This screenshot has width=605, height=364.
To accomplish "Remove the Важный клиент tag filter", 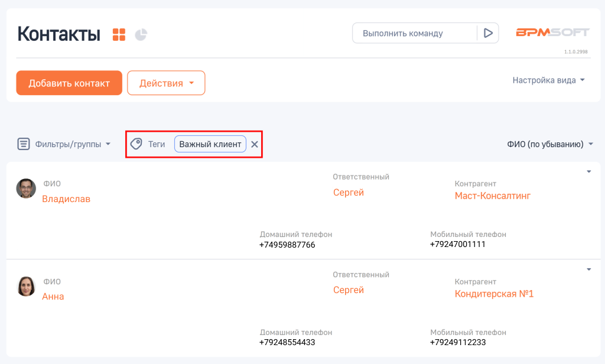I will (255, 144).
